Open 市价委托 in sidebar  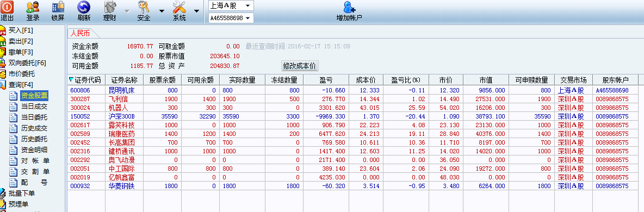22,74
